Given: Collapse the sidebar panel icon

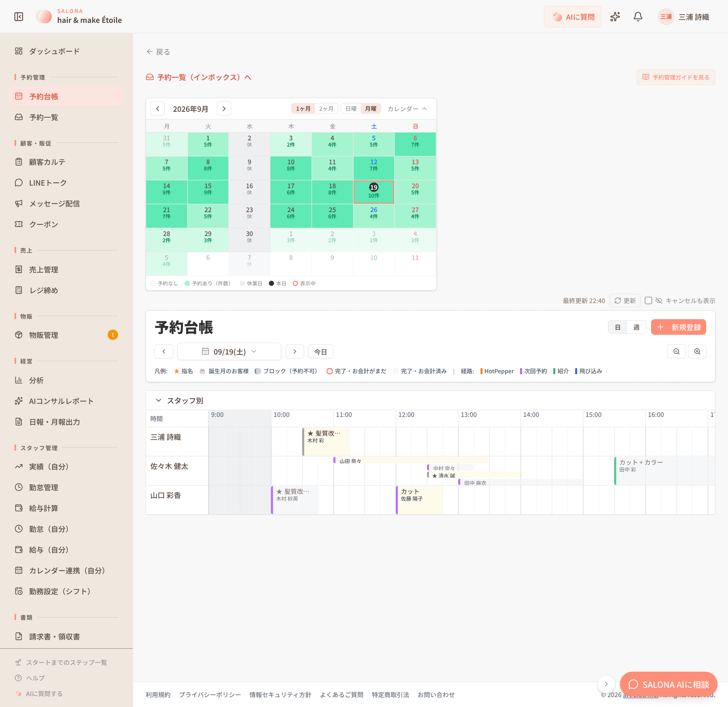Looking at the screenshot, I should [18, 17].
